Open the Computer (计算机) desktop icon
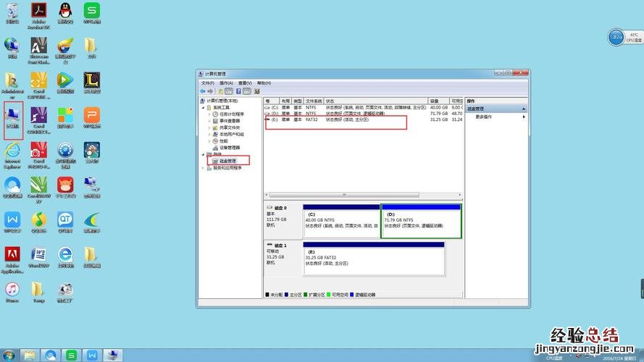This screenshot has width=644, height=362. pos(12,116)
